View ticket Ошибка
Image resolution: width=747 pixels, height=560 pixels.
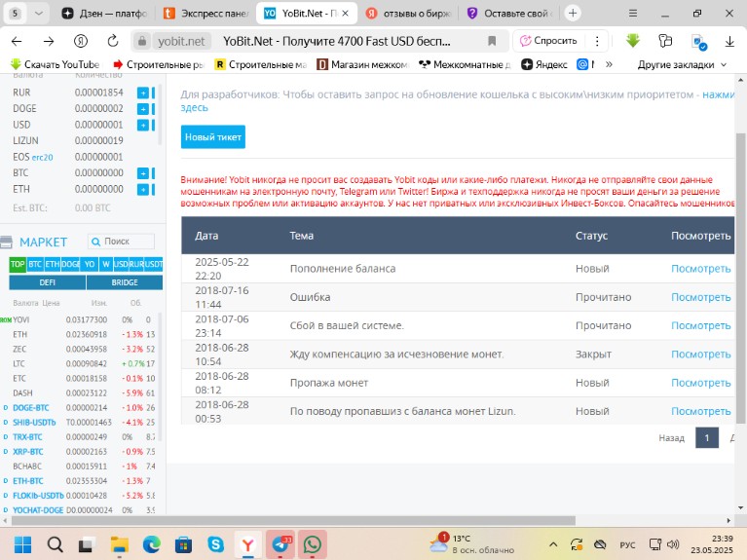[x=700, y=297]
